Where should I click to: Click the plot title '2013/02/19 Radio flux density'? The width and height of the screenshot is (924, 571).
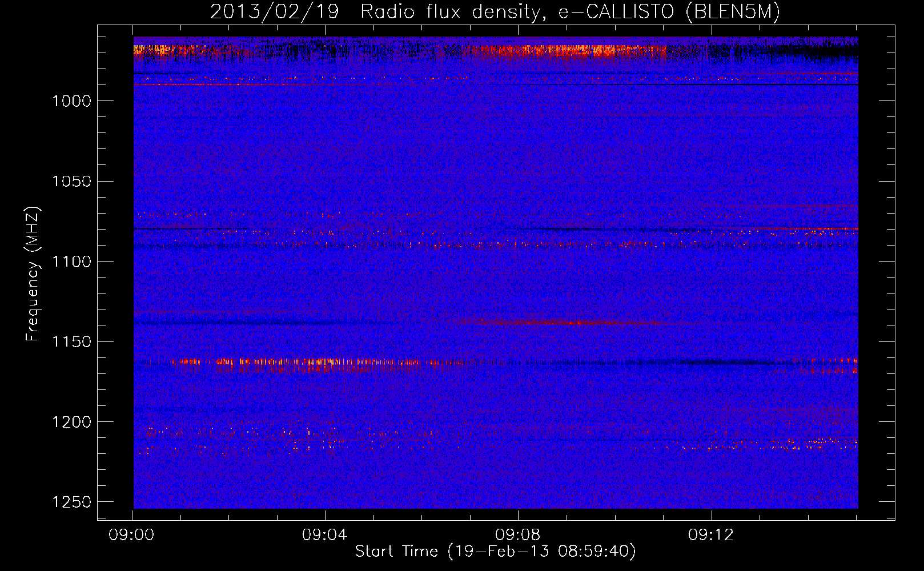(x=375, y=13)
